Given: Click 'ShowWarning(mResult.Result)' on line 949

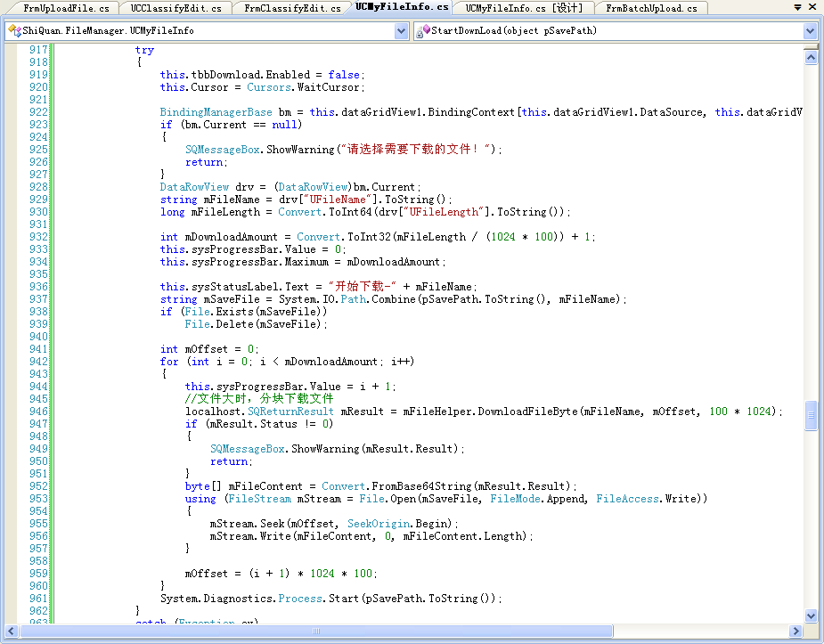Looking at the screenshot, I should click(x=375, y=449).
